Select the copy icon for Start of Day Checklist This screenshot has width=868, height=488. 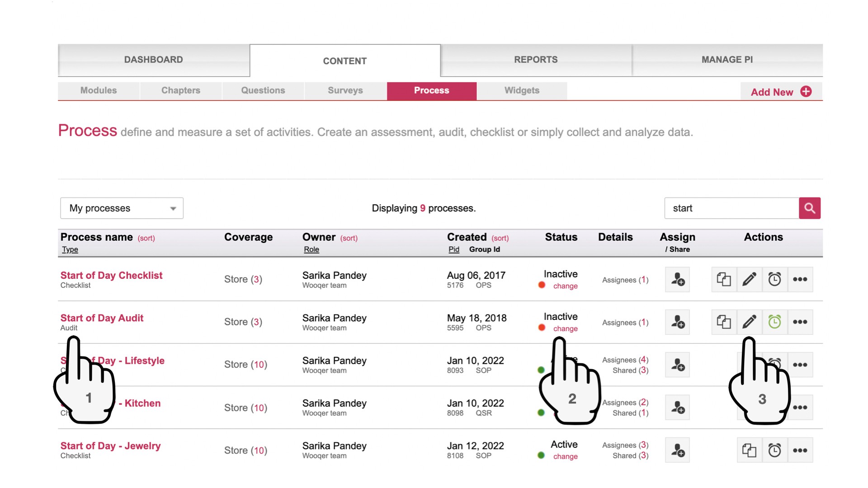(724, 279)
